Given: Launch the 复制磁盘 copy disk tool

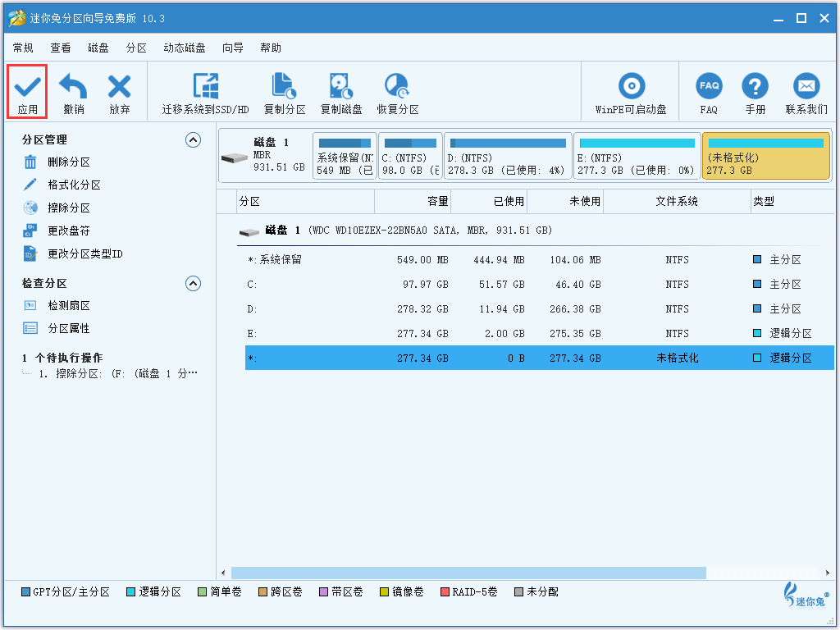Looking at the screenshot, I should coord(341,94).
